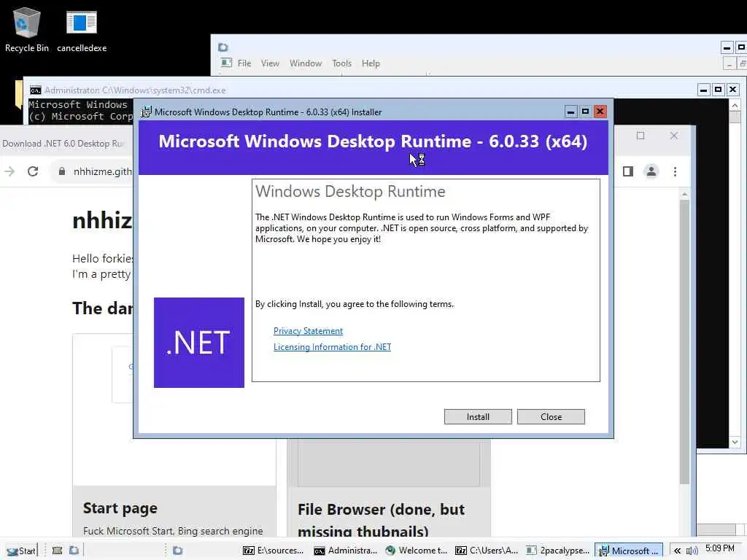Click the 5:09 PM taskbar clock
This screenshot has width=747, height=560.
720,548
